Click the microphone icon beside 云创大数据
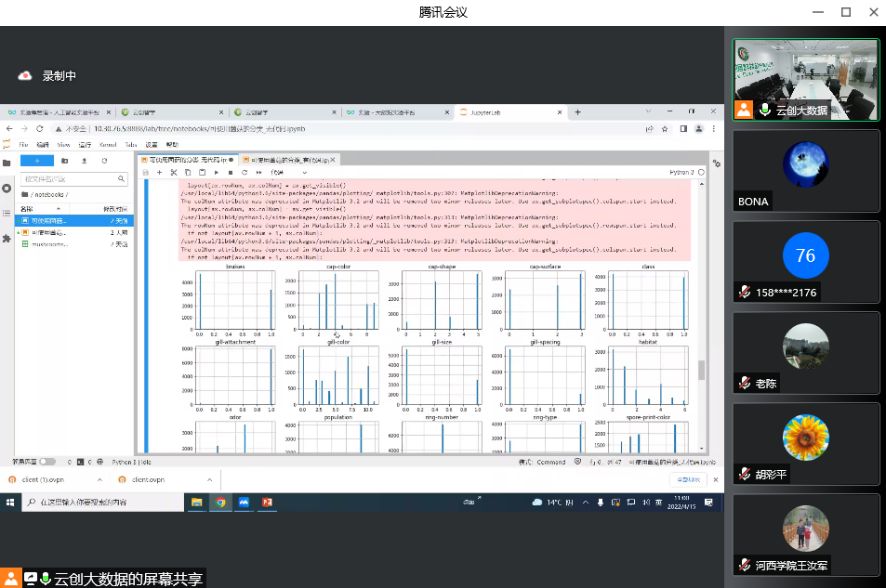 (x=765, y=111)
